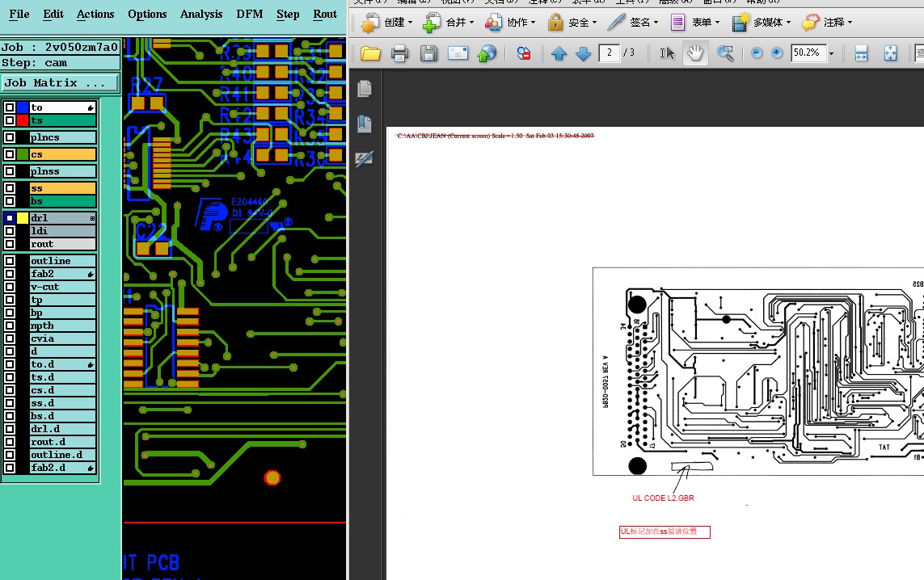Click the Email envelope icon
924x580 pixels.
458,53
